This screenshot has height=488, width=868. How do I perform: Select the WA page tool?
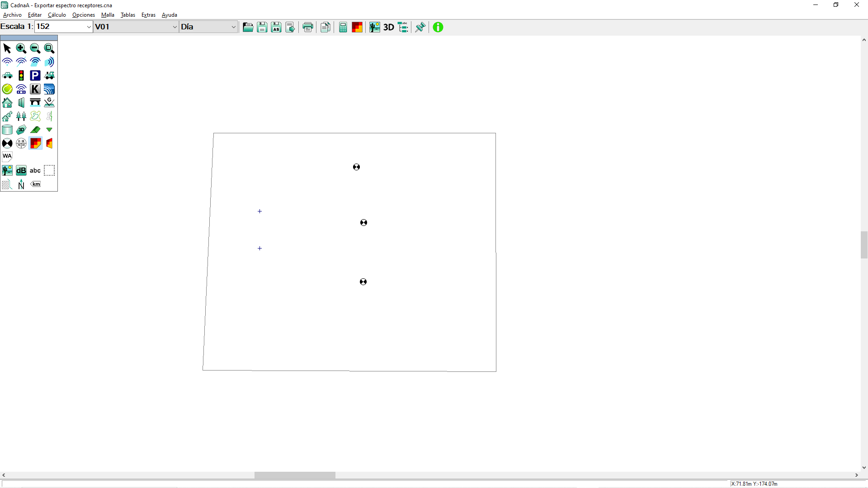click(x=7, y=157)
